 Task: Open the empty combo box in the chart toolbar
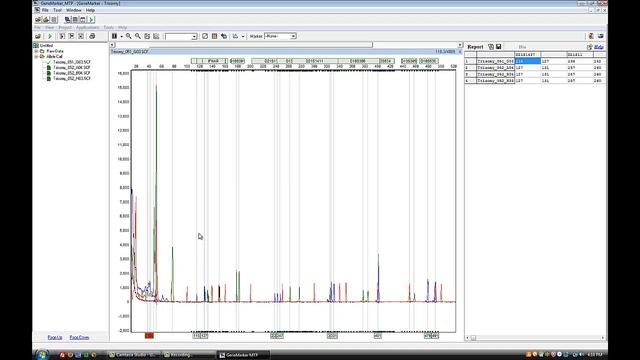click(181, 36)
